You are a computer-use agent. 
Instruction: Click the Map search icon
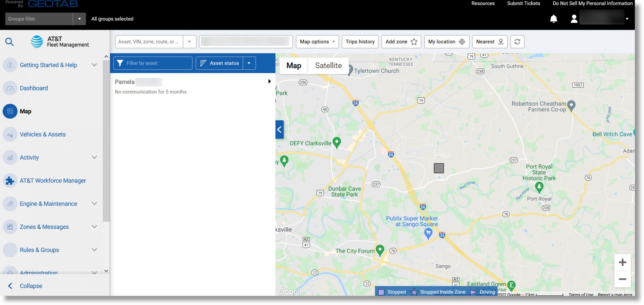pyautogui.click(x=9, y=41)
